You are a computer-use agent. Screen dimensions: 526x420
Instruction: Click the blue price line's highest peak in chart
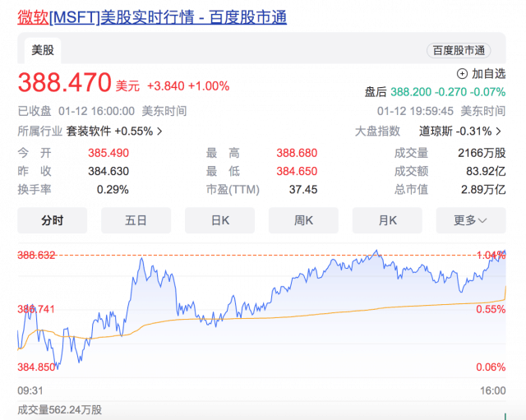click(376, 251)
